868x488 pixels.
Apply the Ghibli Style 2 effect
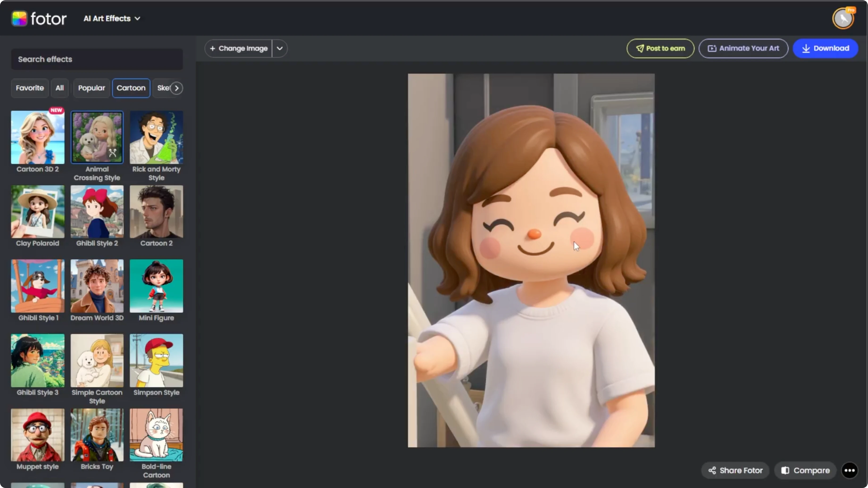pos(97,211)
